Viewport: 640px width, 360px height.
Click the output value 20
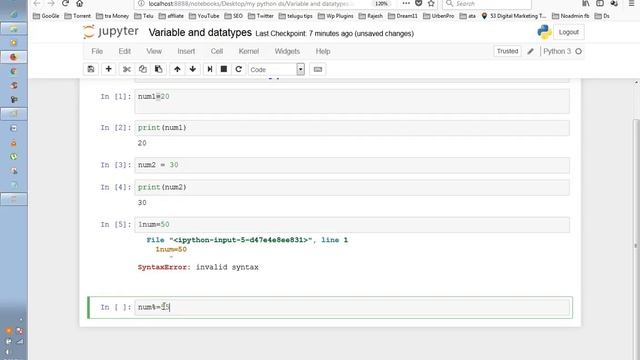point(142,143)
